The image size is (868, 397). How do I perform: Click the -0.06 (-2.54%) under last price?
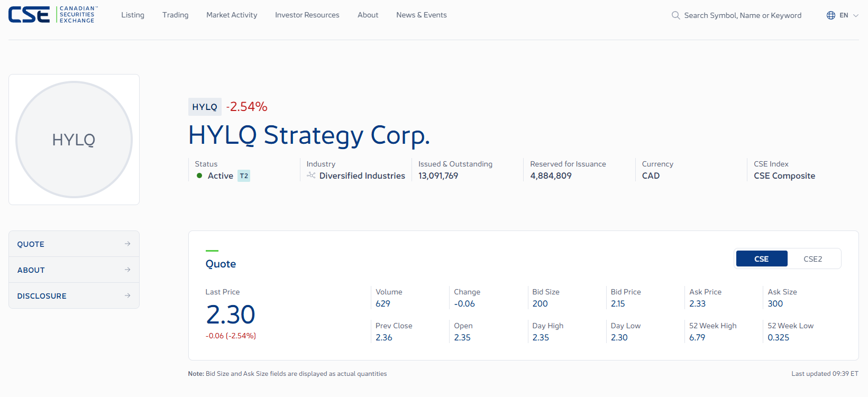pyautogui.click(x=231, y=336)
